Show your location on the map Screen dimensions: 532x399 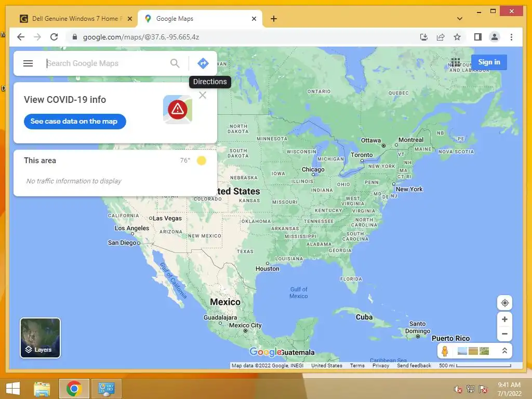[504, 303]
